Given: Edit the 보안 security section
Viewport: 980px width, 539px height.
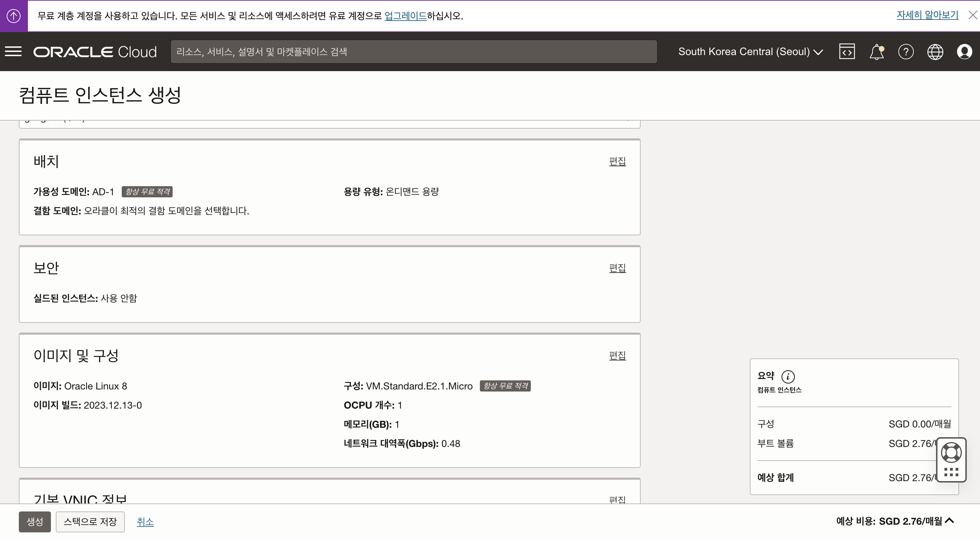Looking at the screenshot, I should (x=617, y=268).
